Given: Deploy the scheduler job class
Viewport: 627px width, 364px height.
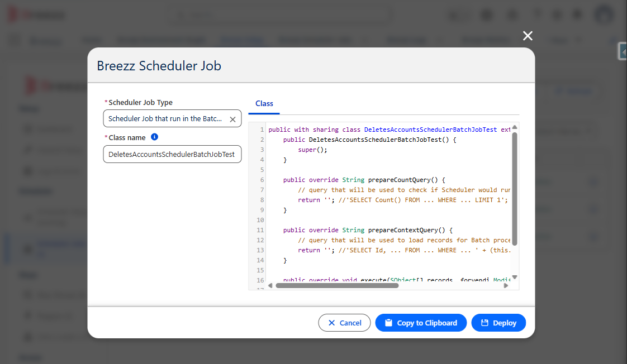Looking at the screenshot, I should click(x=498, y=323).
